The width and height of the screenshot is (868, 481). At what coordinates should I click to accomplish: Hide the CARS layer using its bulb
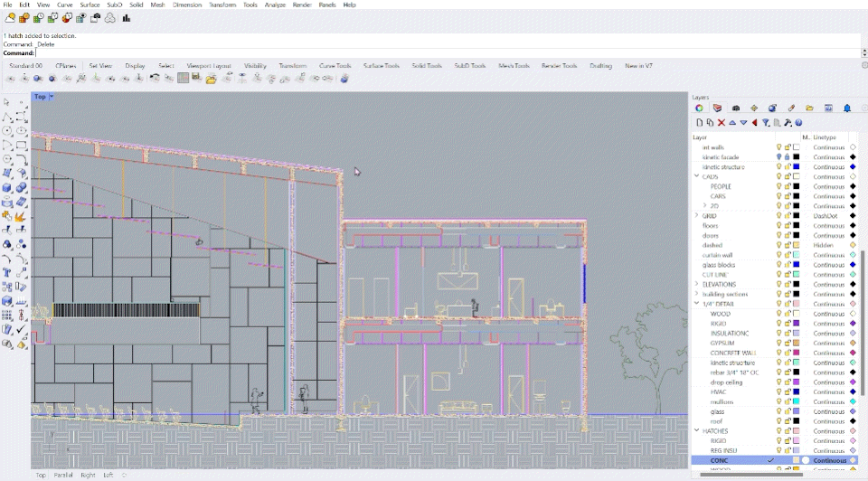tap(778, 196)
